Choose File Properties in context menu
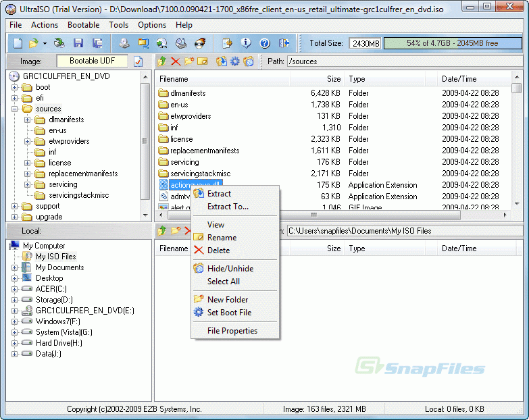Viewport: 529px width, 420px height. [x=235, y=331]
